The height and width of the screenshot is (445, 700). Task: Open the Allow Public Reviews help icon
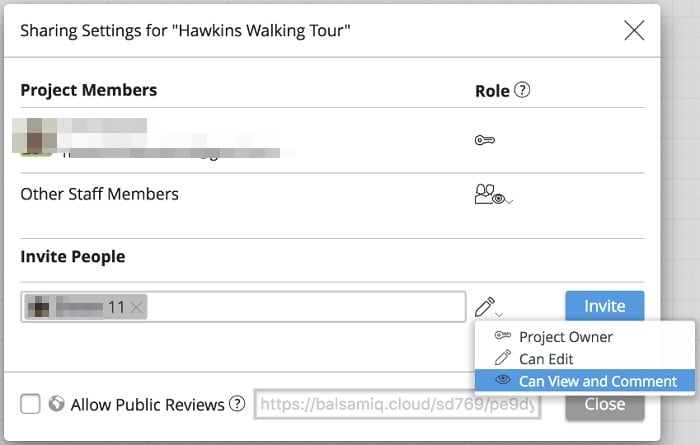(237, 404)
